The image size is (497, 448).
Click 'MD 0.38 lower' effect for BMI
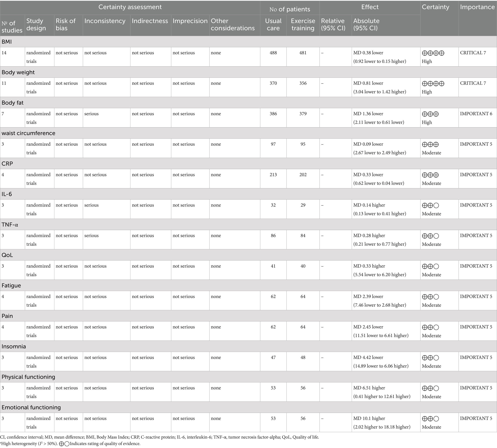point(368,53)
